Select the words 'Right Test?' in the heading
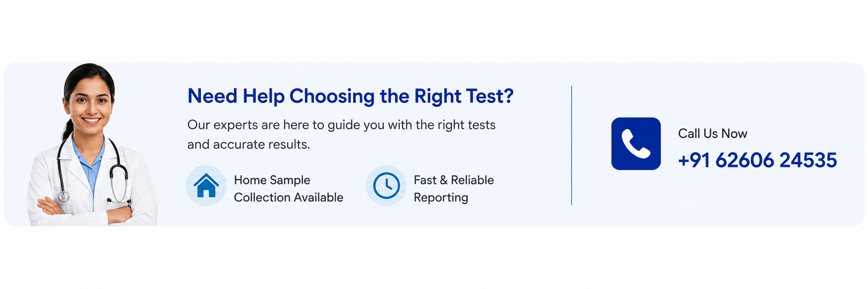 (464, 96)
